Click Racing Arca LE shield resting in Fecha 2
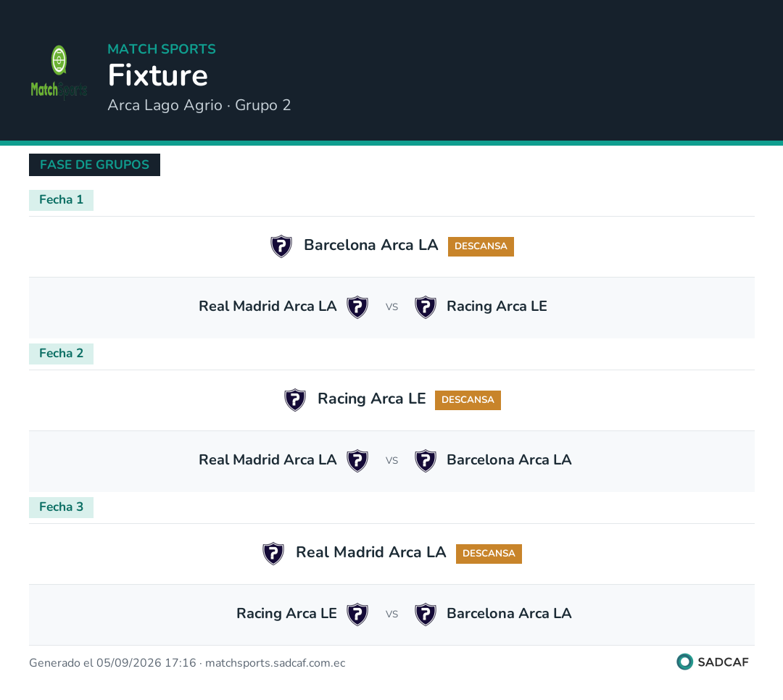 pyautogui.click(x=295, y=400)
